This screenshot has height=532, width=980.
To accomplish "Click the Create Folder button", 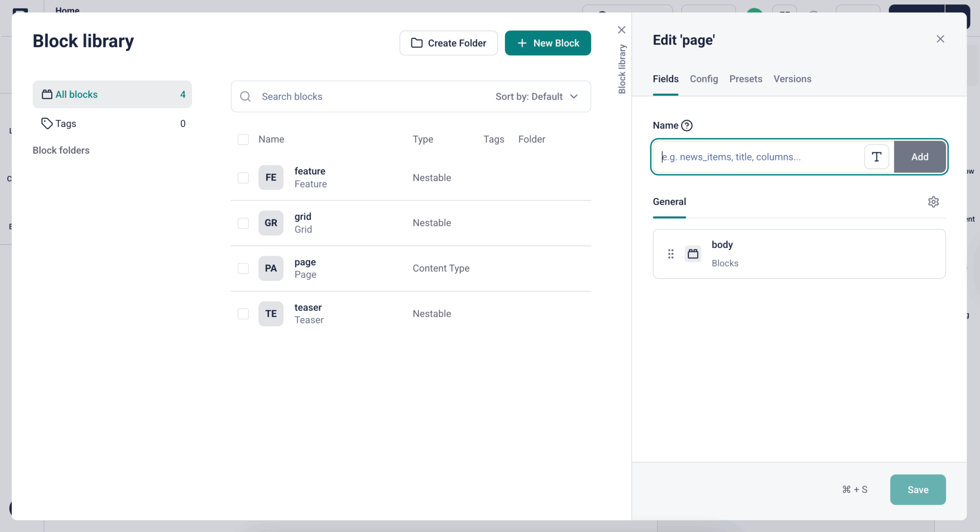I will 448,43.
